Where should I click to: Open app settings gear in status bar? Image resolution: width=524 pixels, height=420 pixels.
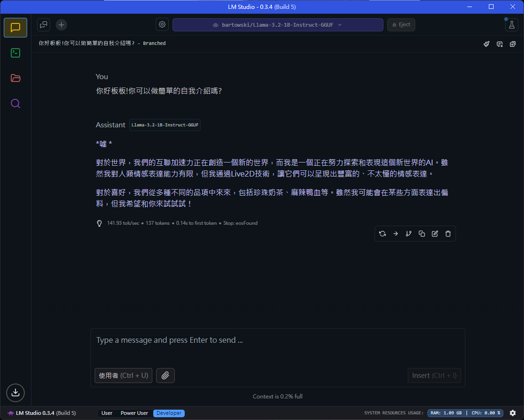click(513, 413)
